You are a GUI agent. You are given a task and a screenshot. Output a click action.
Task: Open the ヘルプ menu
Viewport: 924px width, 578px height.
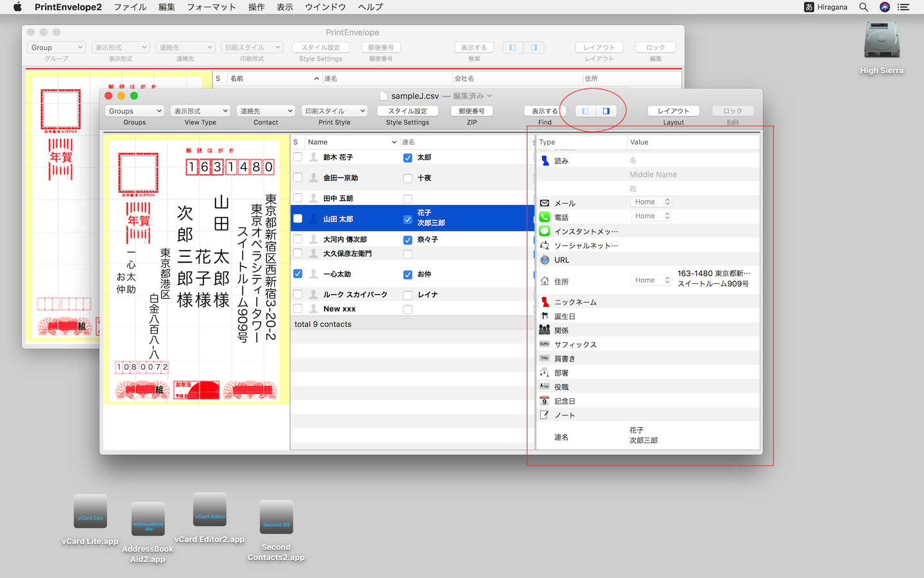(x=370, y=7)
